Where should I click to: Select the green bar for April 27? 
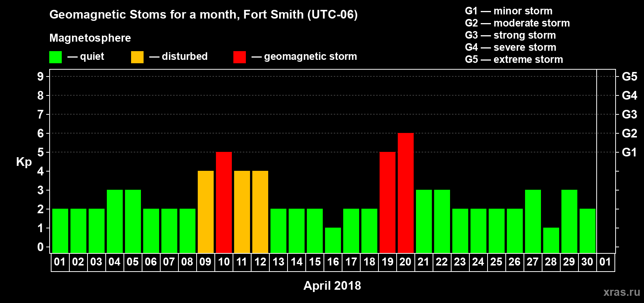tap(533, 221)
